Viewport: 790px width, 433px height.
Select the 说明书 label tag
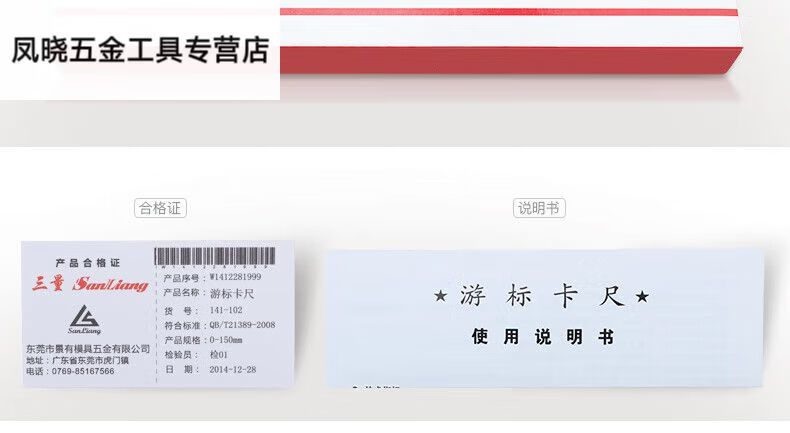(539, 208)
